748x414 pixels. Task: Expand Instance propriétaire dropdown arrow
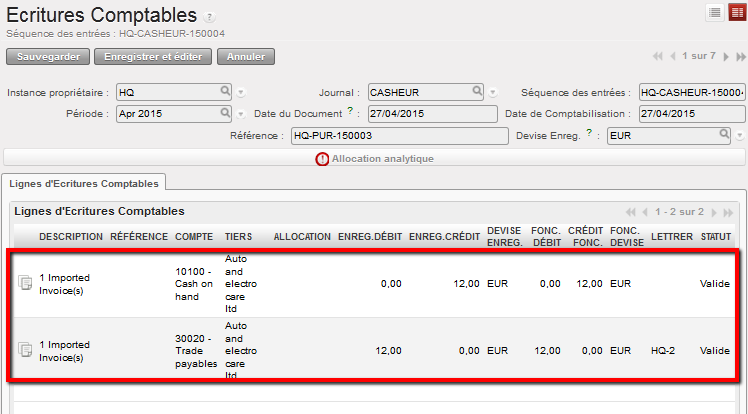(241, 93)
